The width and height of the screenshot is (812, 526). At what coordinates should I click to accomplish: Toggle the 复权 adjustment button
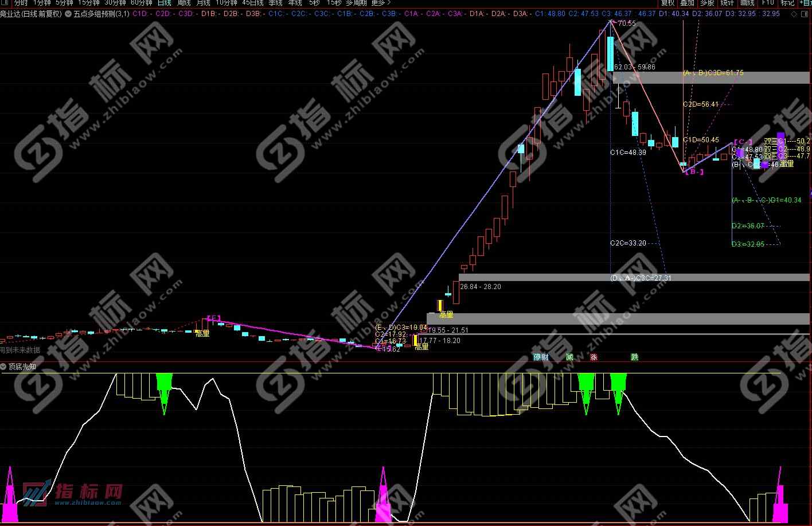tap(667, 3)
